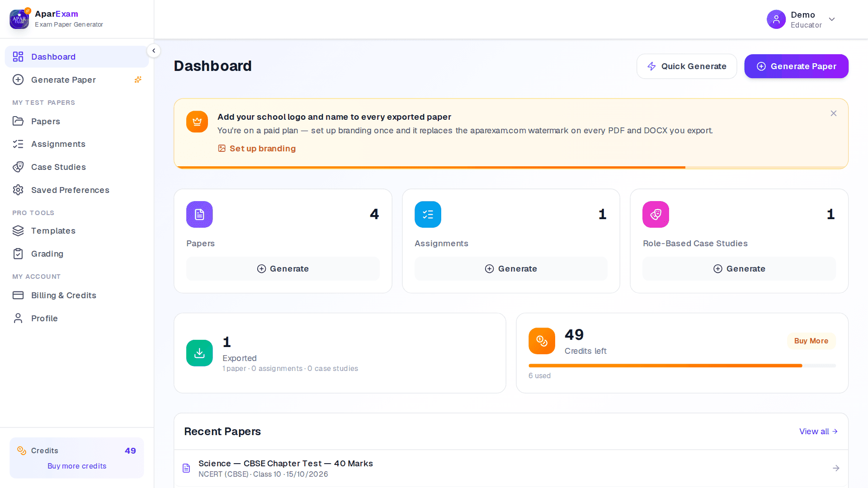
Task: Click the purple Papers card icon
Action: click(199, 214)
